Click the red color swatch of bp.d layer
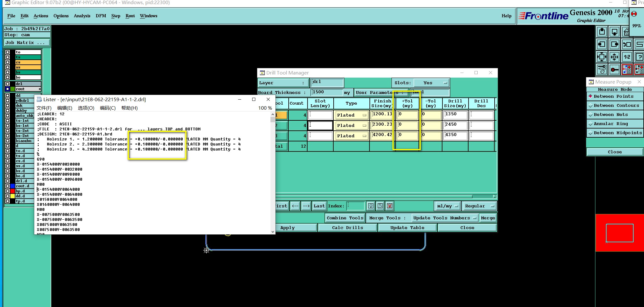 pyautogui.click(x=13, y=191)
